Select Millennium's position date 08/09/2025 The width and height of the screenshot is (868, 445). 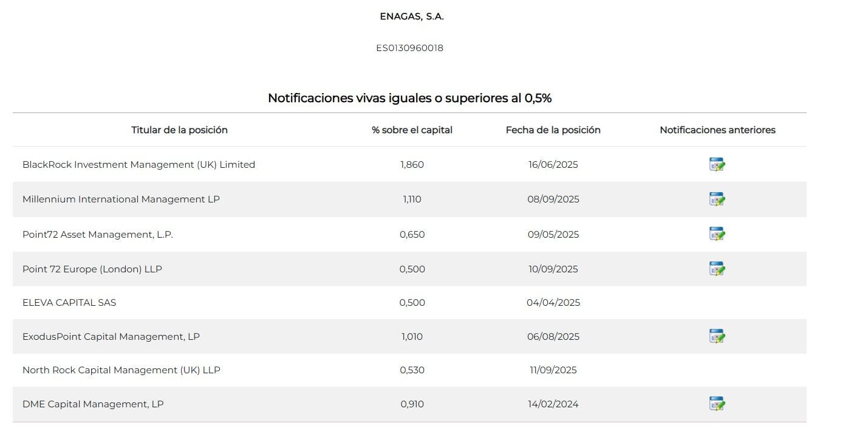click(553, 199)
